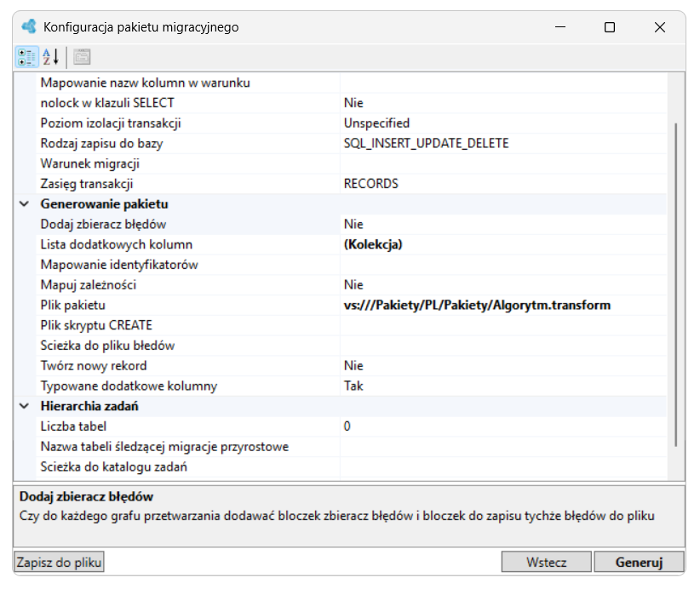Select the Dodaj zbieracz błędów value Nie
The height and width of the screenshot is (589, 700).
(503, 224)
